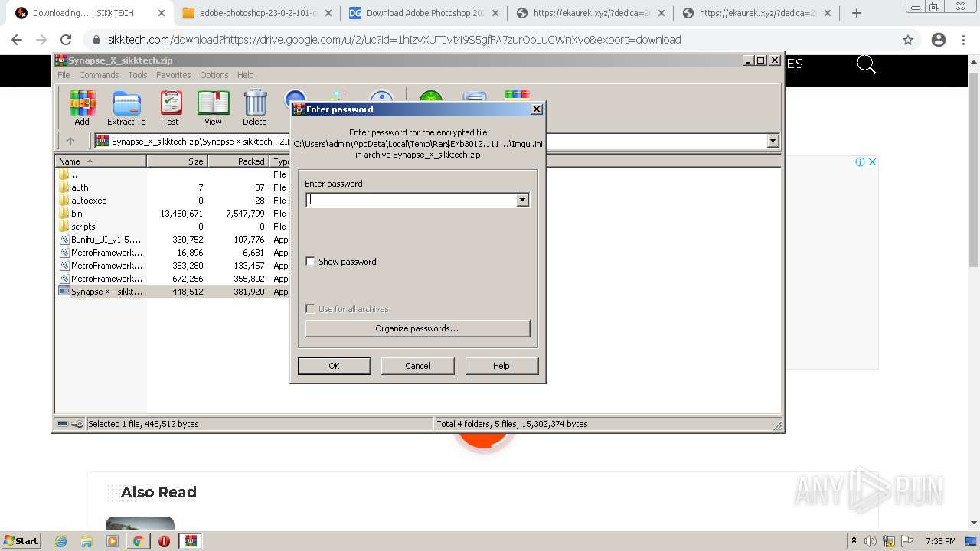The image size is (980, 551).
Task: Close the Enter password dialog
Action: pos(537,109)
